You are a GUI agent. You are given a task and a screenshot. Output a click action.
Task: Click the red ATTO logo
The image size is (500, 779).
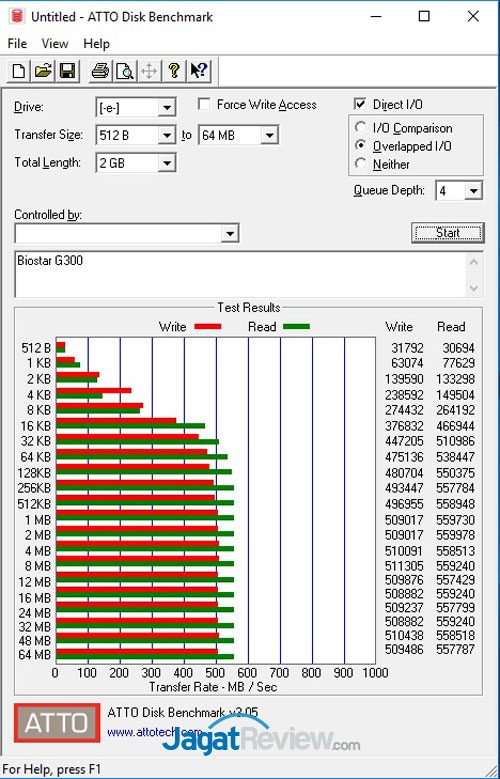(57, 722)
